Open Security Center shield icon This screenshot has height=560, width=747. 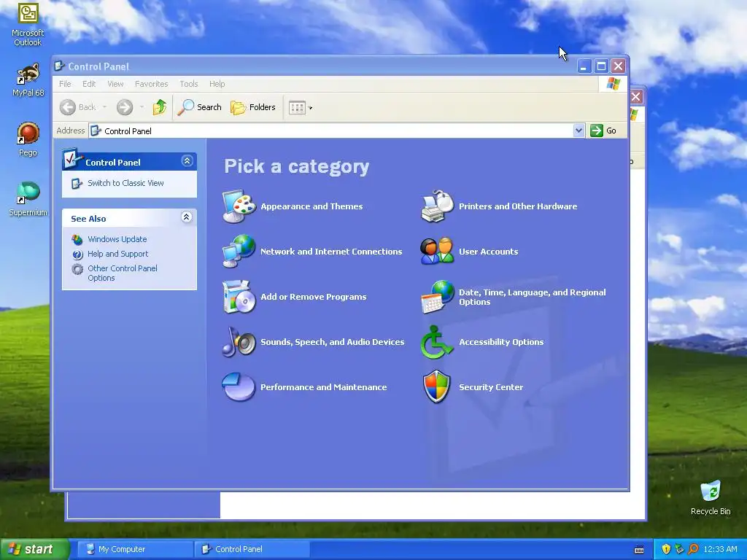tap(436, 386)
